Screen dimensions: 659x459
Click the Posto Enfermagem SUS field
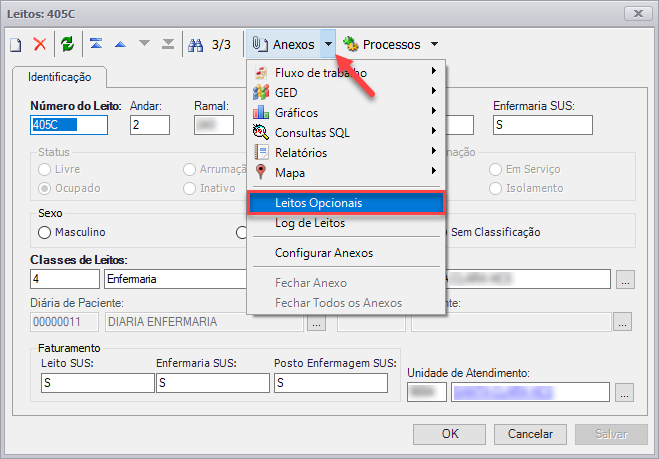click(331, 383)
